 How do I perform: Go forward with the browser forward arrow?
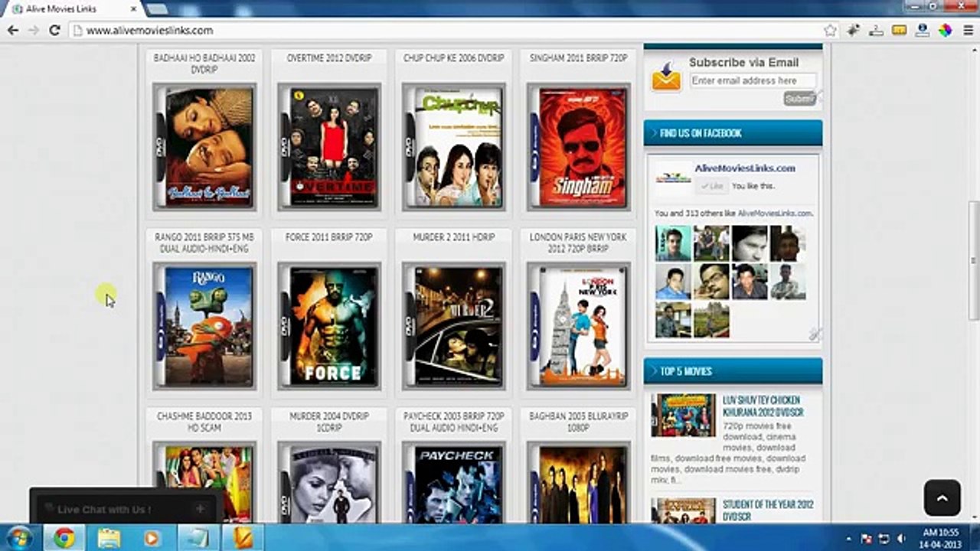(33, 31)
